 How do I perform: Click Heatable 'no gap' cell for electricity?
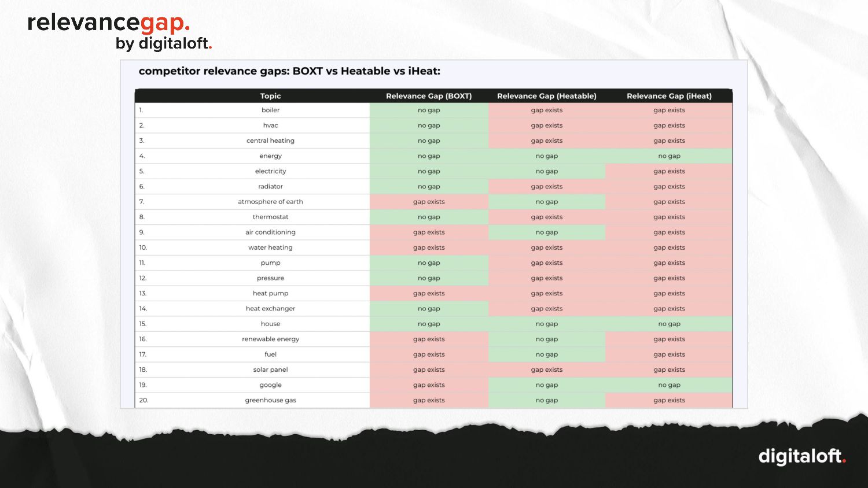(547, 171)
